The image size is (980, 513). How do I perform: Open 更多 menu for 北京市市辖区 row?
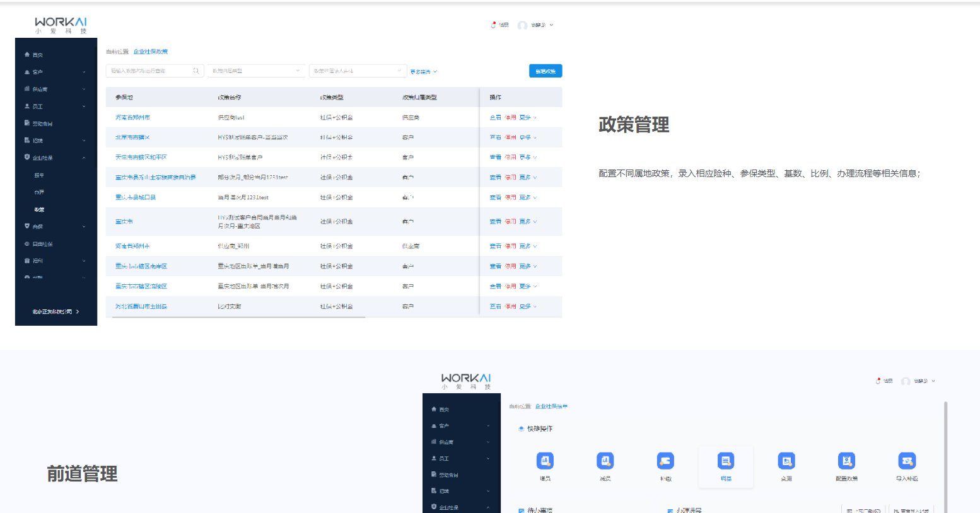click(x=528, y=137)
